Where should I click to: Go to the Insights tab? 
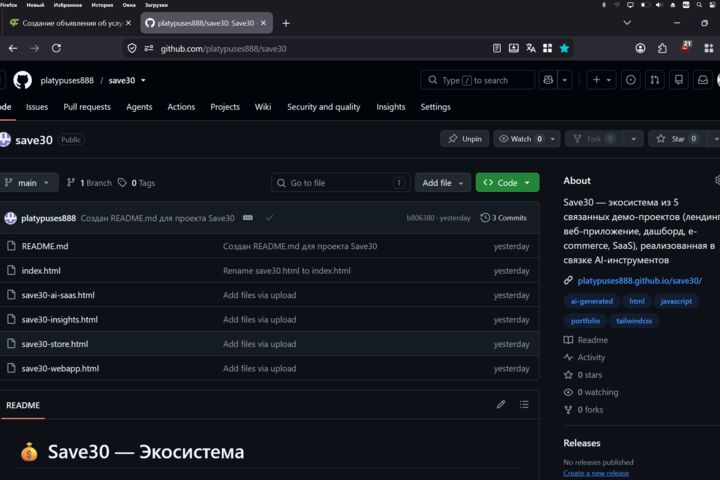click(x=391, y=107)
